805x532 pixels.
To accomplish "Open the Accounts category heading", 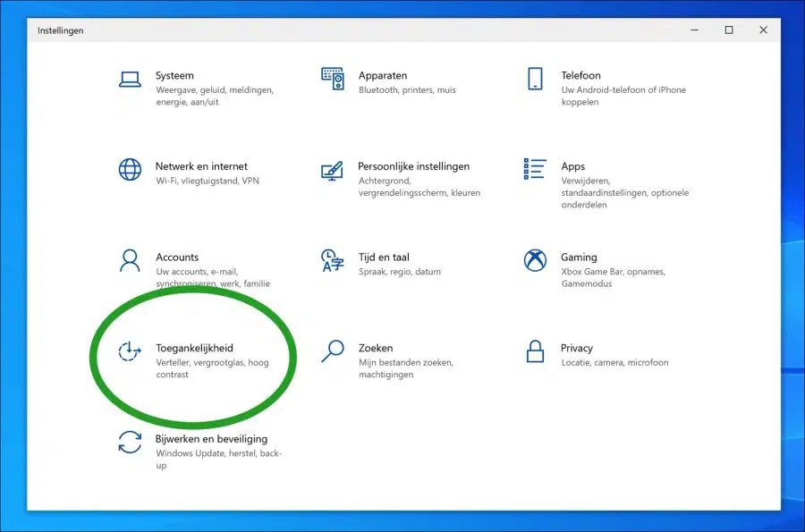I will coord(177,257).
